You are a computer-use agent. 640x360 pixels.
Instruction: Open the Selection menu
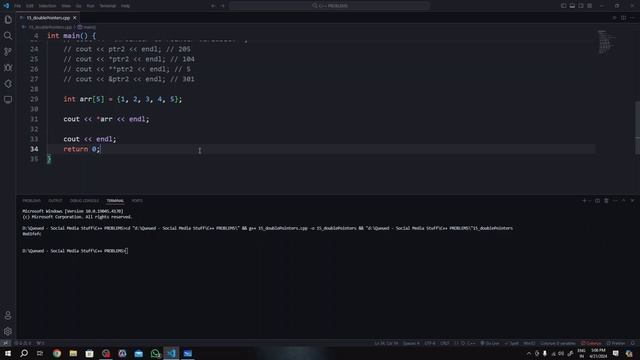point(47,6)
